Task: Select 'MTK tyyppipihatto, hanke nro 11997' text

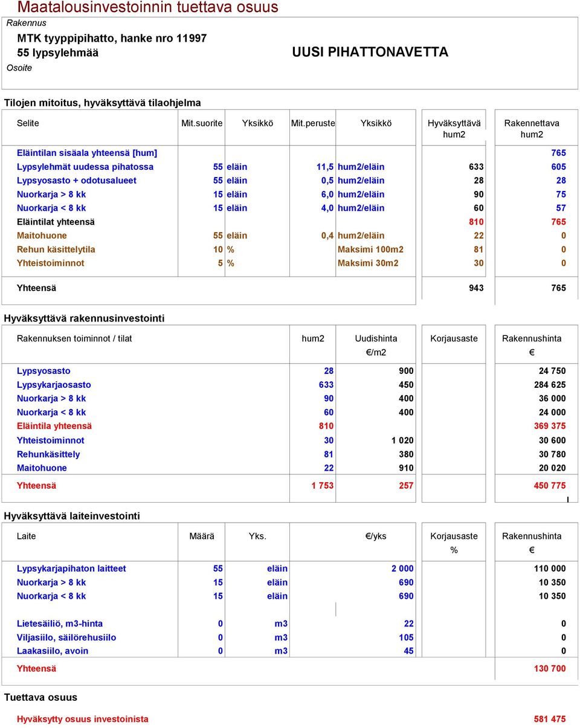Action: (112, 38)
